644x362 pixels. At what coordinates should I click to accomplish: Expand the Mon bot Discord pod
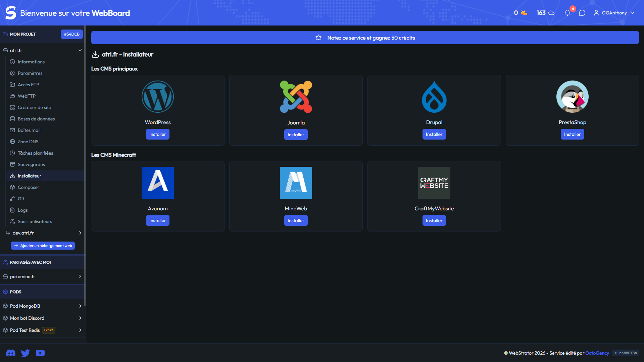80,318
